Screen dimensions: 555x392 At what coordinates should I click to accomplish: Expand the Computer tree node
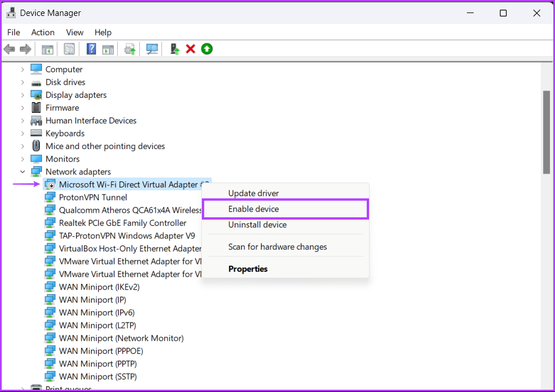(x=23, y=69)
